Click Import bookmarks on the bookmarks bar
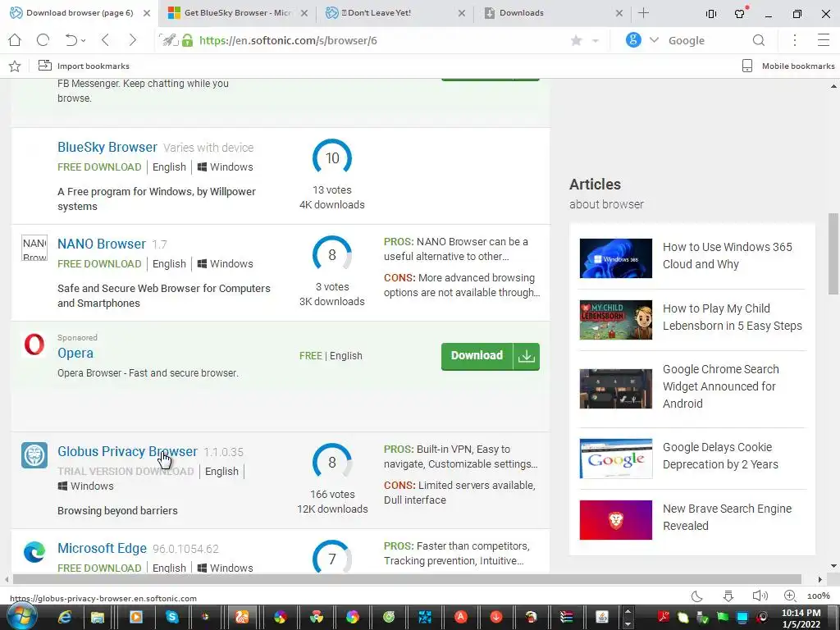 coord(84,66)
